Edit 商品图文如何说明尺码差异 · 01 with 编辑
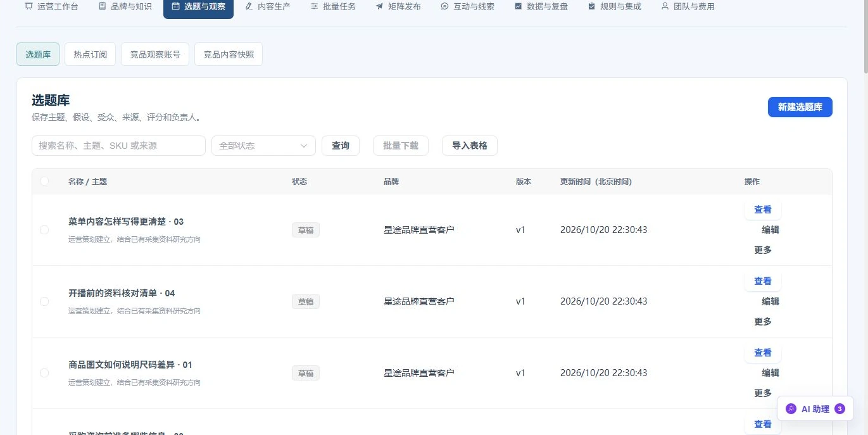Image resolution: width=868 pixels, height=435 pixels. coord(771,373)
